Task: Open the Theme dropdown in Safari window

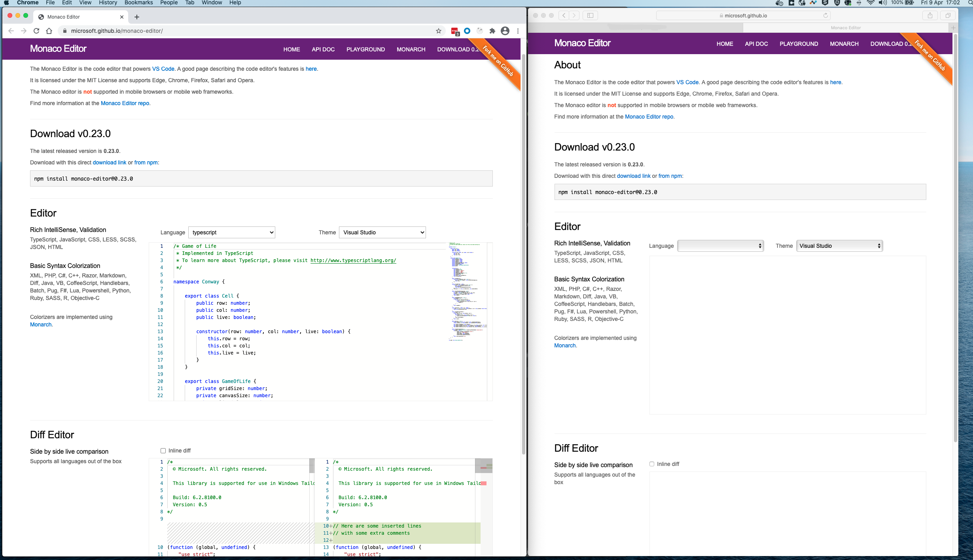Action: [x=840, y=246]
